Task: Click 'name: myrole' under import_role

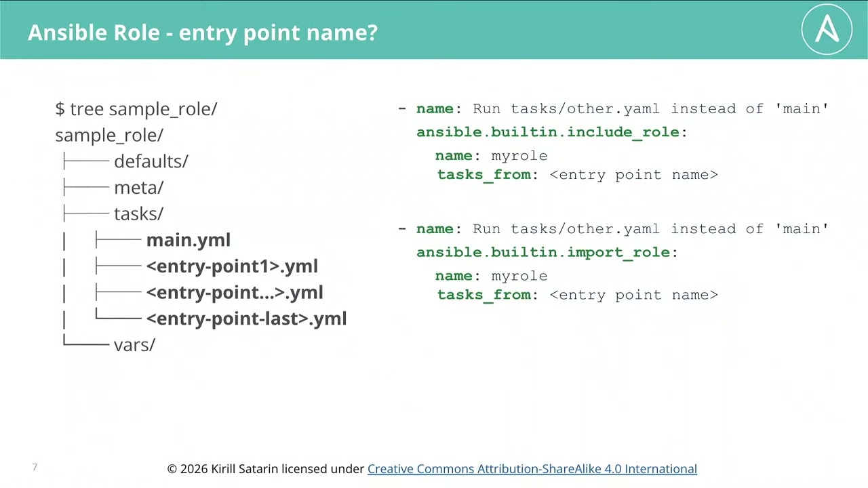Action: tap(492, 276)
